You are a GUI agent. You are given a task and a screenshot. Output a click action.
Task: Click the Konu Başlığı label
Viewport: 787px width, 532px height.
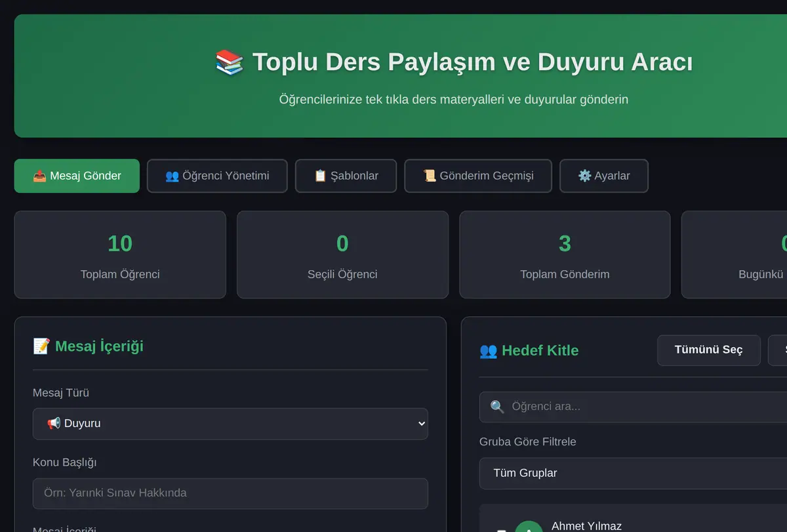64,462
